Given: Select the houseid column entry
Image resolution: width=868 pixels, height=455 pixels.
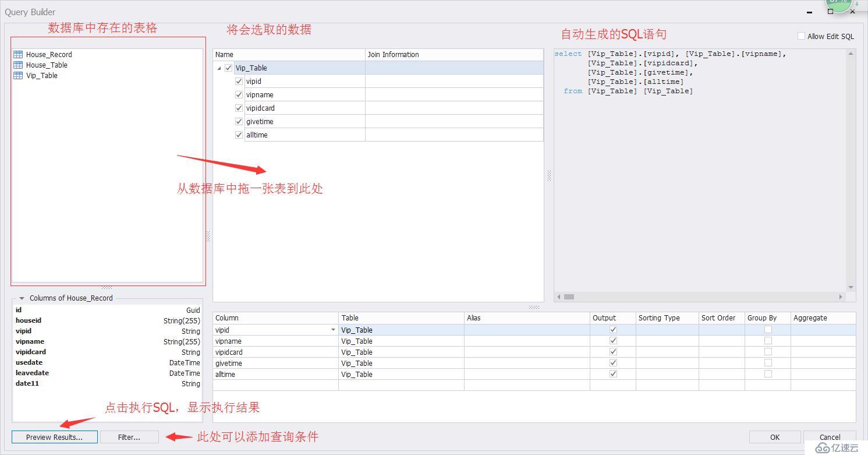Looking at the screenshot, I should [108, 320].
